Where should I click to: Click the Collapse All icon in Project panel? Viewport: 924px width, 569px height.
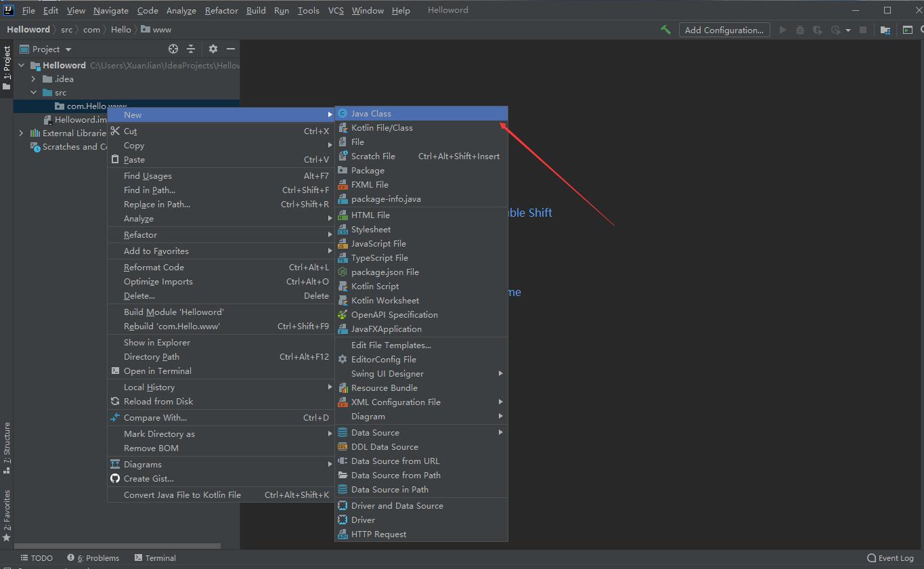click(191, 49)
